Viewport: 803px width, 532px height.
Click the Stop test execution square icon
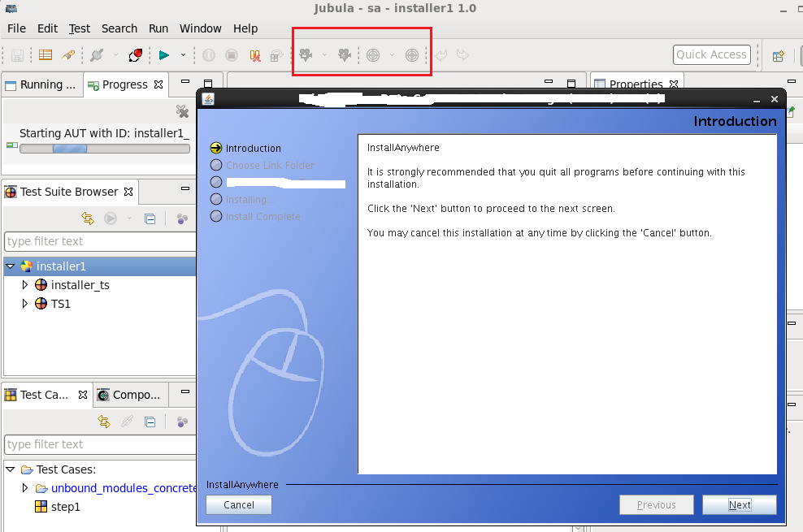tap(232, 55)
